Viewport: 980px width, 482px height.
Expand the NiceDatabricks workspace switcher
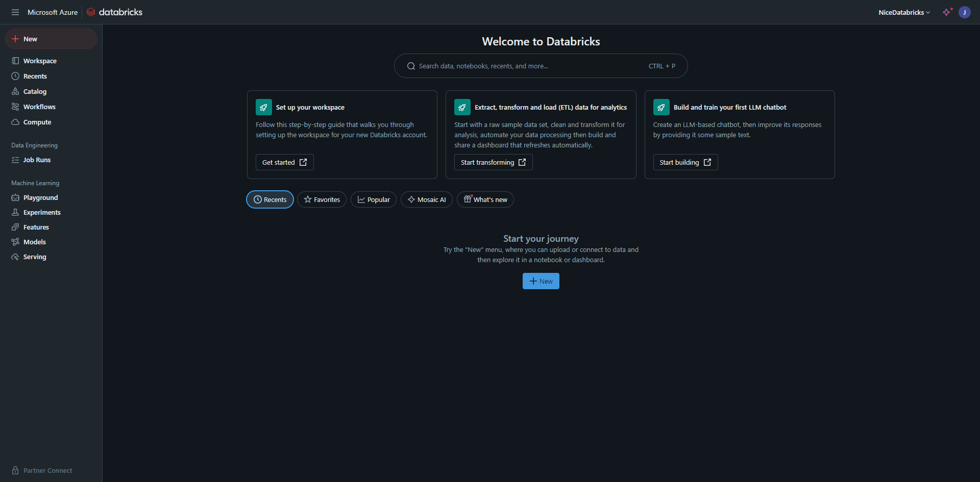pyautogui.click(x=904, y=12)
